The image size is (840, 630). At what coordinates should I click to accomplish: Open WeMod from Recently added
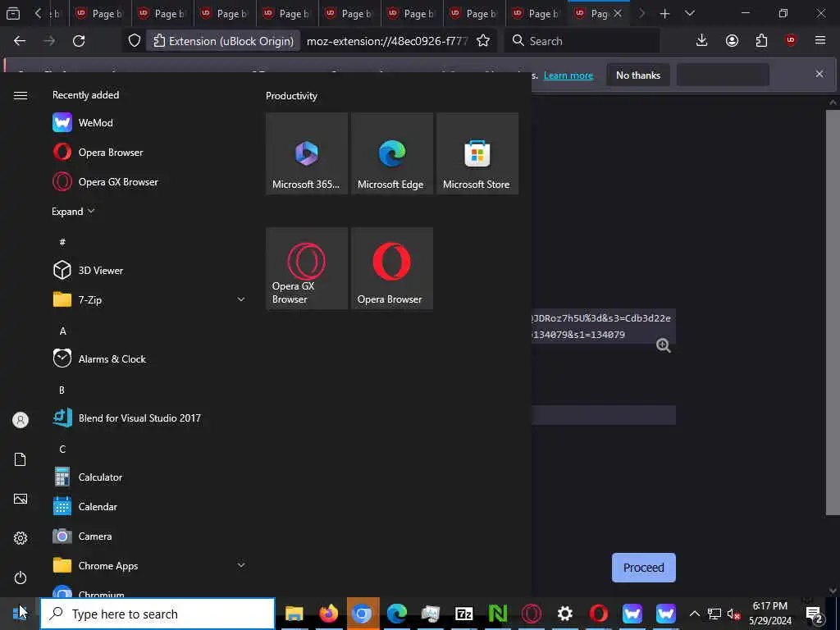83,123
